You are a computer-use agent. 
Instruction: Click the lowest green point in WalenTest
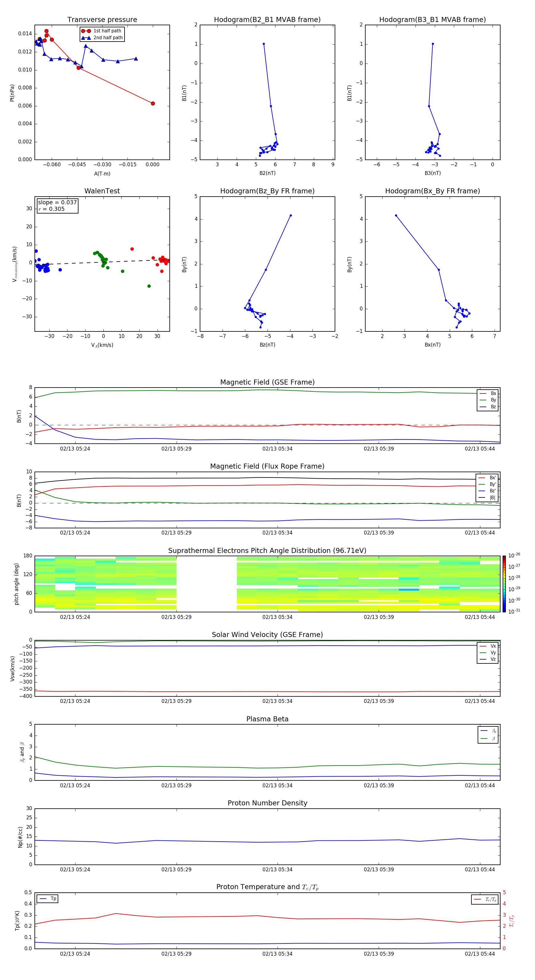[x=149, y=286]
